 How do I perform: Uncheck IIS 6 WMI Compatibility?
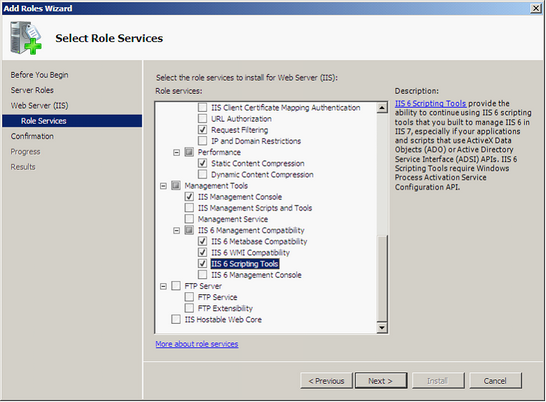(202, 252)
